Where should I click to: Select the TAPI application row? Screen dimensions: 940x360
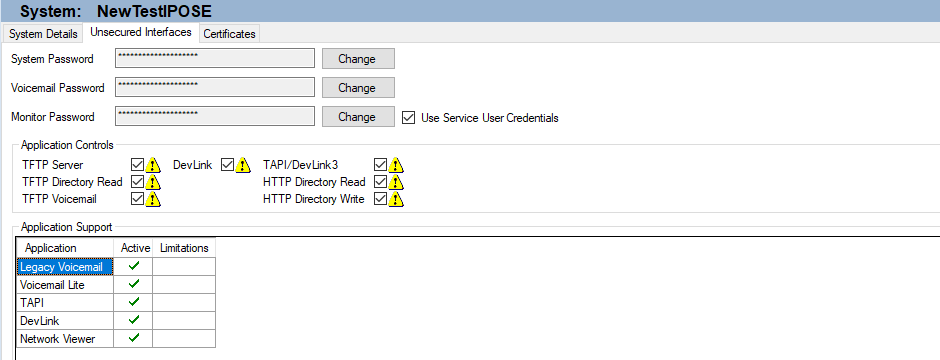(x=116, y=302)
